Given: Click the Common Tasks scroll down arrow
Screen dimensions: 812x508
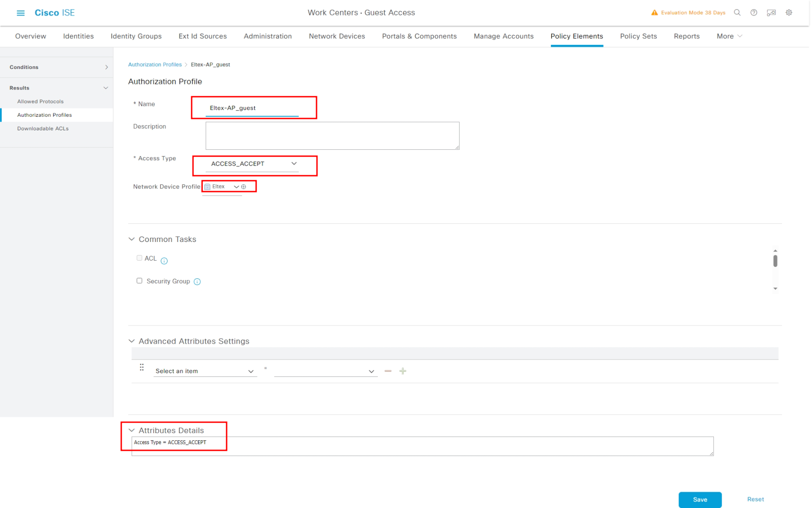Looking at the screenshot, I should click(x=775, y=289).
